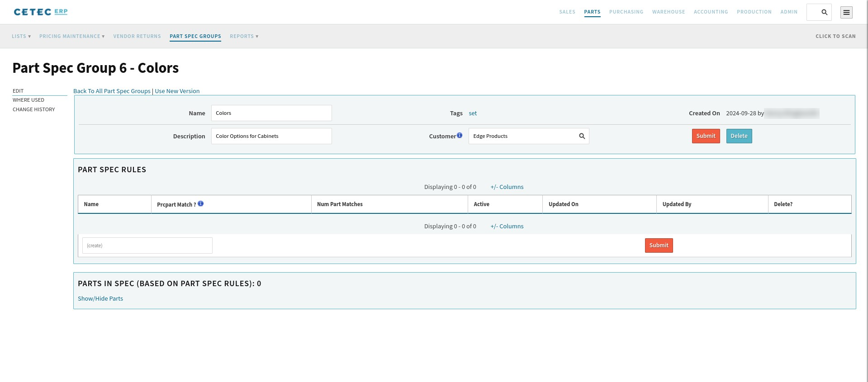Open upper +/- Columns link

pos(507,187)
